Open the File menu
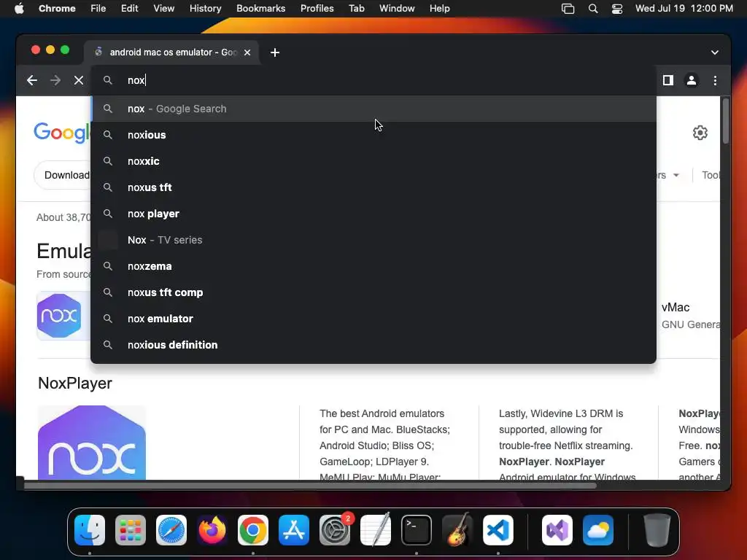747x560 pixels. [98, 9]
